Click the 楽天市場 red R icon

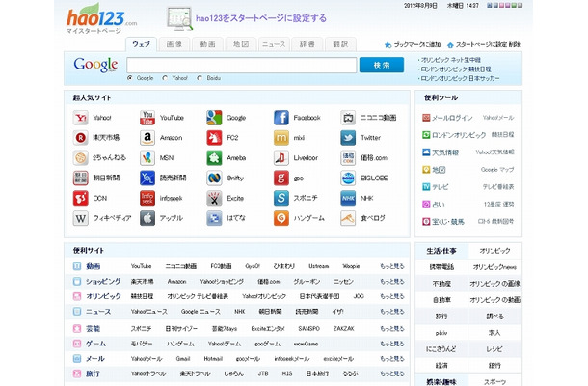(80, 138)
